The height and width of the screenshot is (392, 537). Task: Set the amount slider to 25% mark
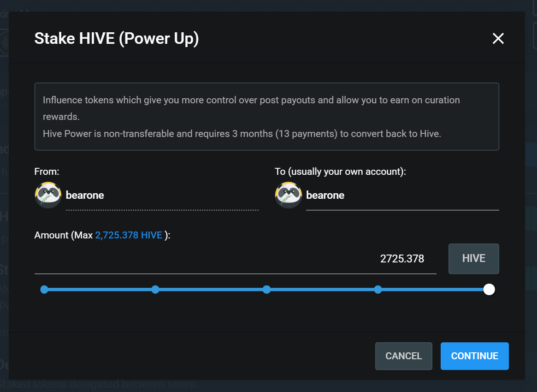tap(155, 290)
